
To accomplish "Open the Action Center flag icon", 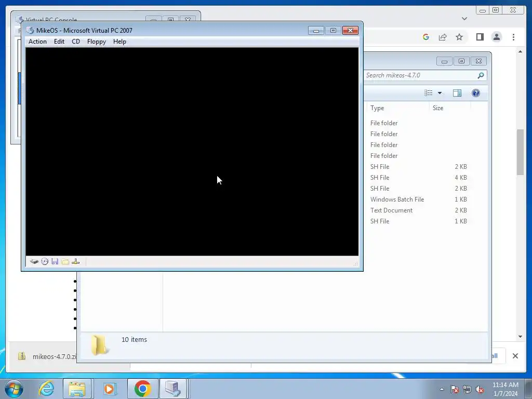I will [x=454, y=389].
